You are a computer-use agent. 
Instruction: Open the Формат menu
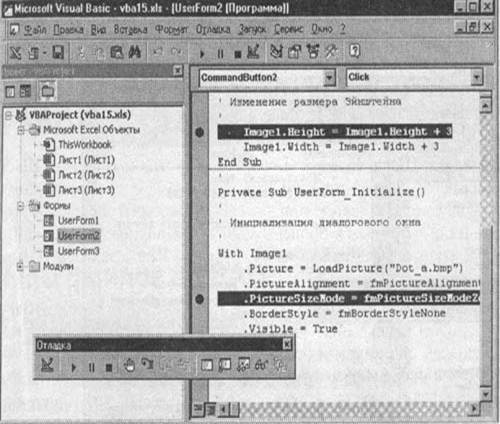pyautogui.click(x=171, y=30)
